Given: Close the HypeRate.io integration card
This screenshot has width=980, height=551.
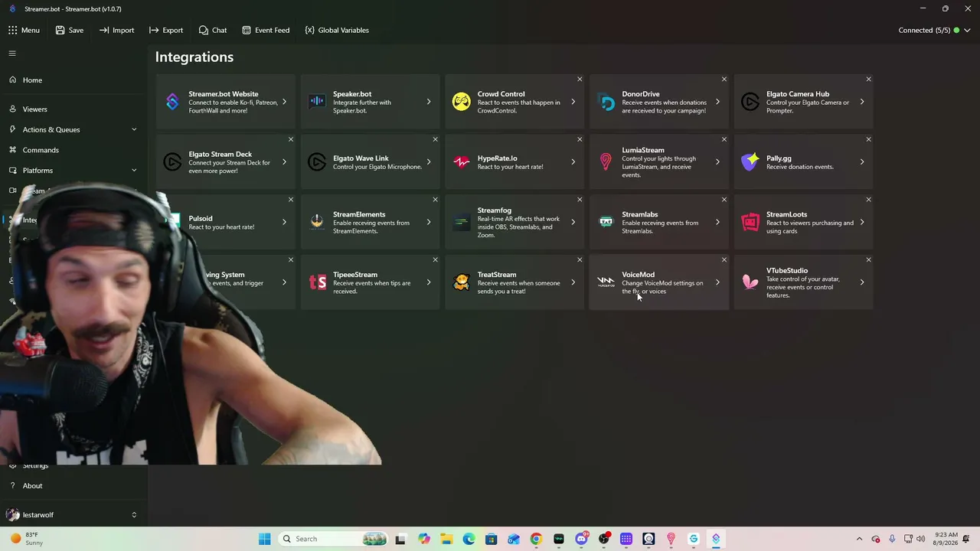Looking at the screenshot, I should pos(580,139).
